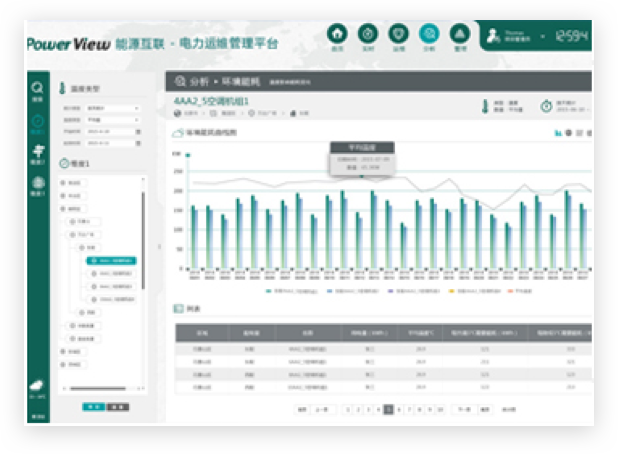
Task: Open the alarm triangle icon in top navigation
Action: (460, 34)
